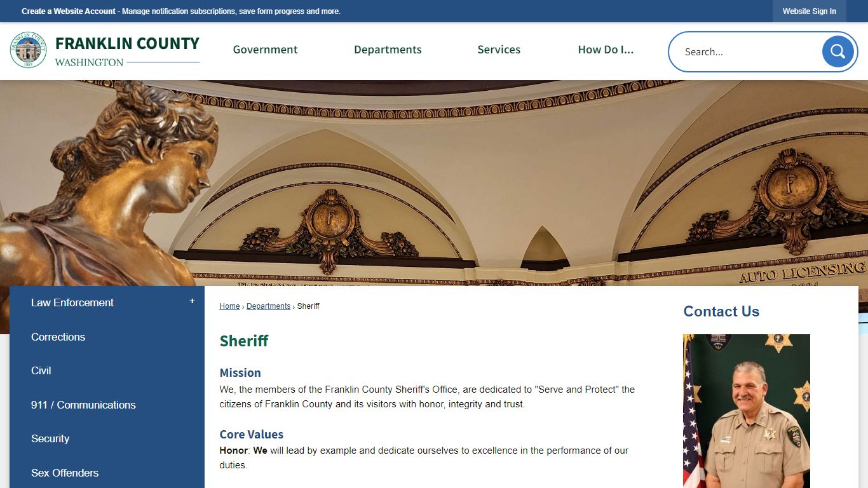Image resolution: width=868 pixels, height=488 pixels.
Task: Open the Government menu
Action: (265, 50)
